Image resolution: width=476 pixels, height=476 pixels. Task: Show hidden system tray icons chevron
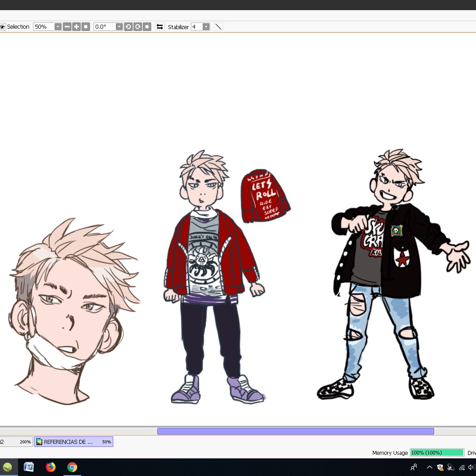point(430,467)
